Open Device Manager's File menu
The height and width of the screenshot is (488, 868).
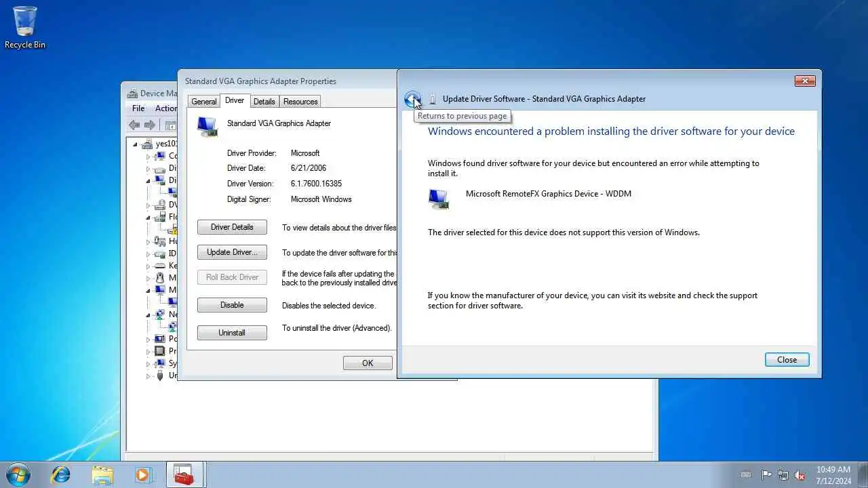pos(138,108)
